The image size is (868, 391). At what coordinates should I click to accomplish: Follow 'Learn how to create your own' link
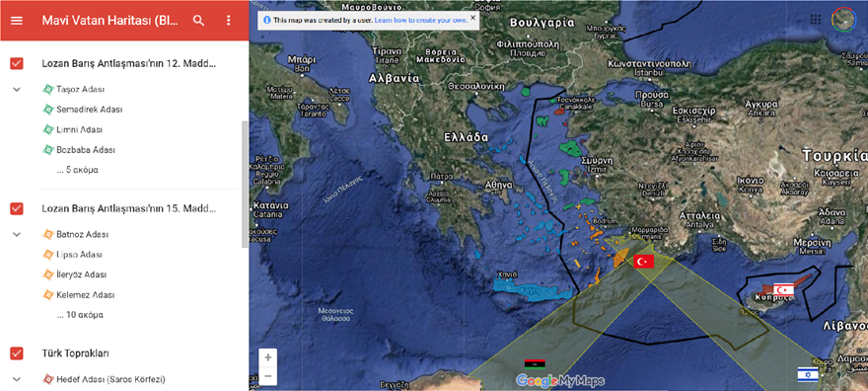tap(421, 20)
